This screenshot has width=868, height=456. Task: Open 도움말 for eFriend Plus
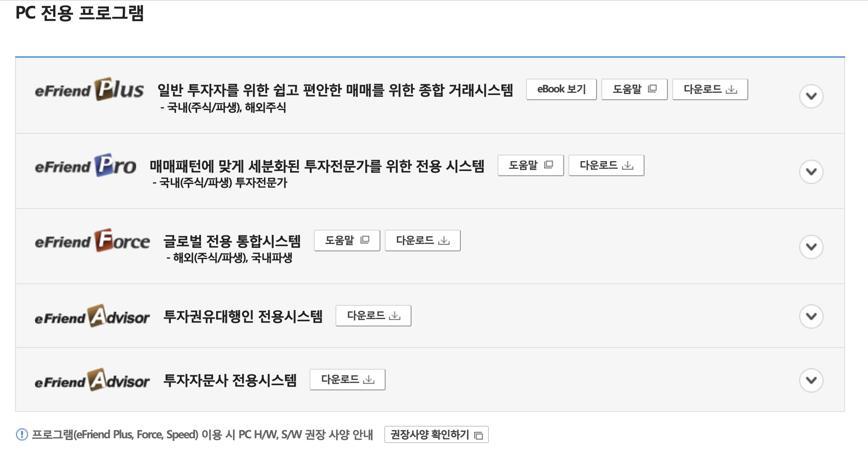[x=634, y=89]
